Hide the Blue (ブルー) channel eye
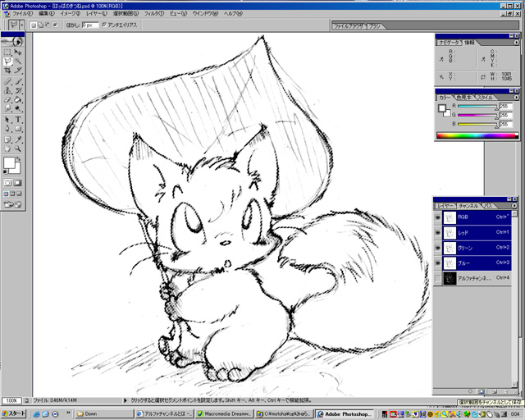Image resolution: width=525 pixels, height=420 pixels. point(437,263)
